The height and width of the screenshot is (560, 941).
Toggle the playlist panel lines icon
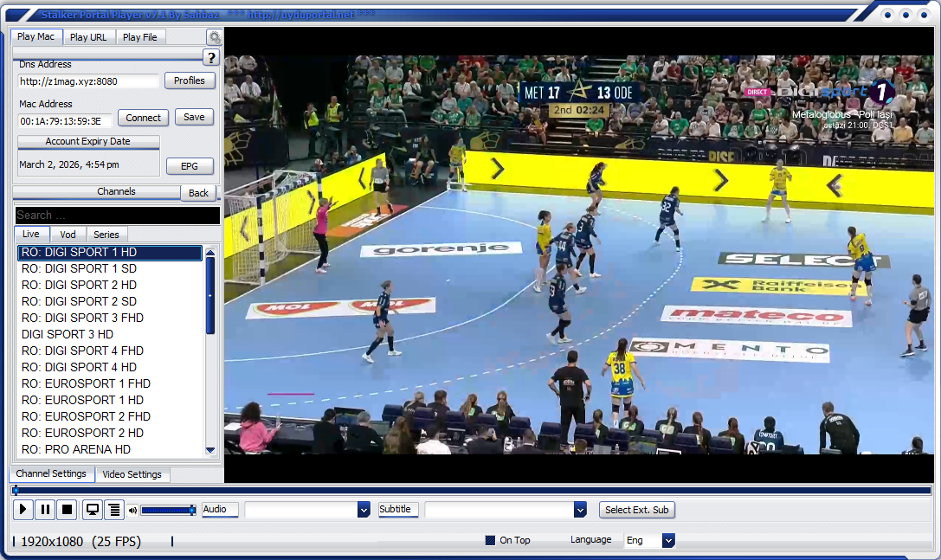(x=114, y=510)
